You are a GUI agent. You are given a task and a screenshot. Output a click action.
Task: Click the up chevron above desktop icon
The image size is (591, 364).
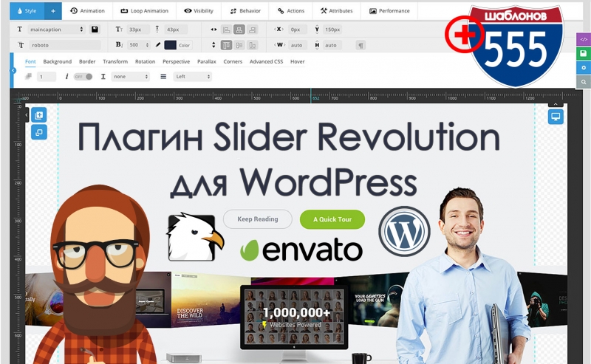pyautogui.click(x=556, y=104)
